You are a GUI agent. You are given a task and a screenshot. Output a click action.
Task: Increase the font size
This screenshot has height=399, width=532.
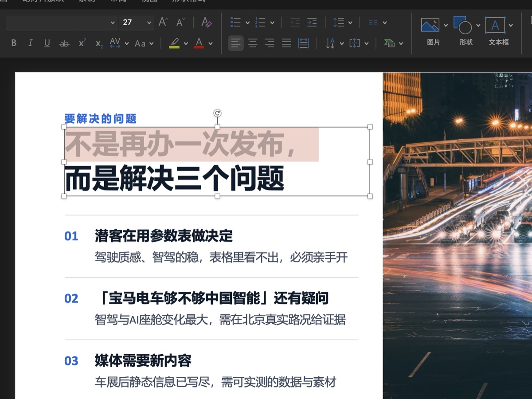coord(163,22)
